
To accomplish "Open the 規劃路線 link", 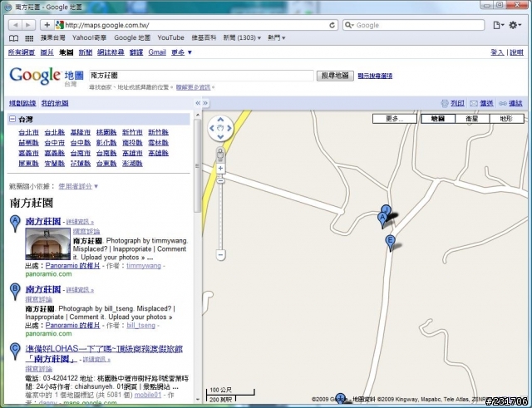I will point(22,103).
